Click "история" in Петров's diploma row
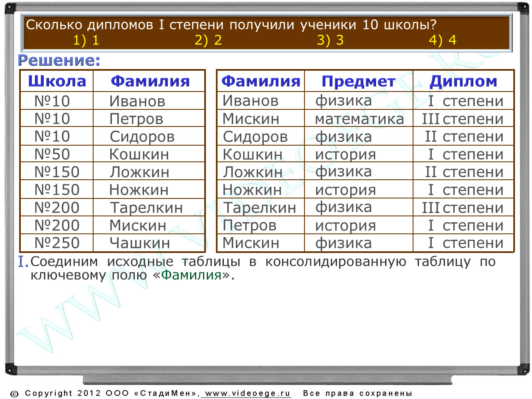 pyautogui.click(x=346, y=226)
